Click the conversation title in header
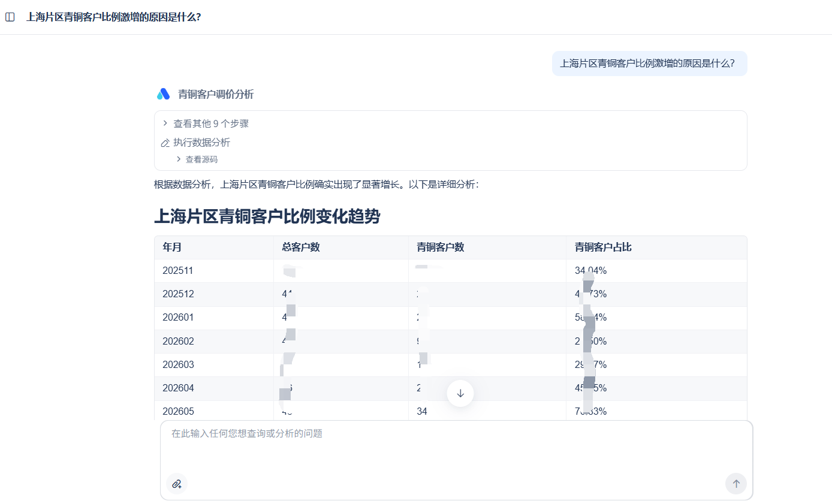 click(113, 17)
